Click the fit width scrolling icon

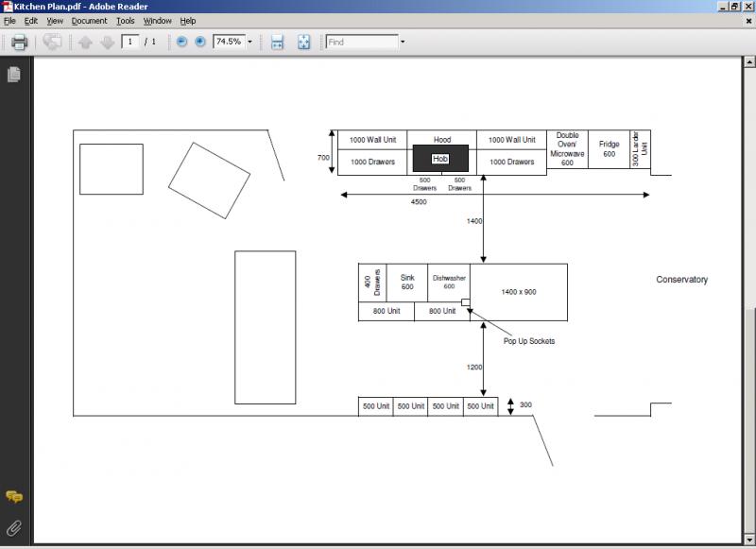coord(277,42)
